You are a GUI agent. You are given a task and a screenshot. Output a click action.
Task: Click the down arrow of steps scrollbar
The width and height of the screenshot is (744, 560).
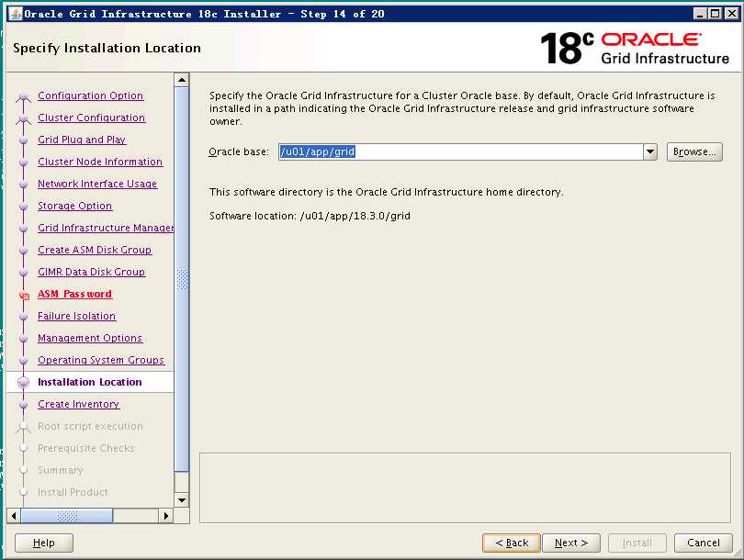click(182, 500)
